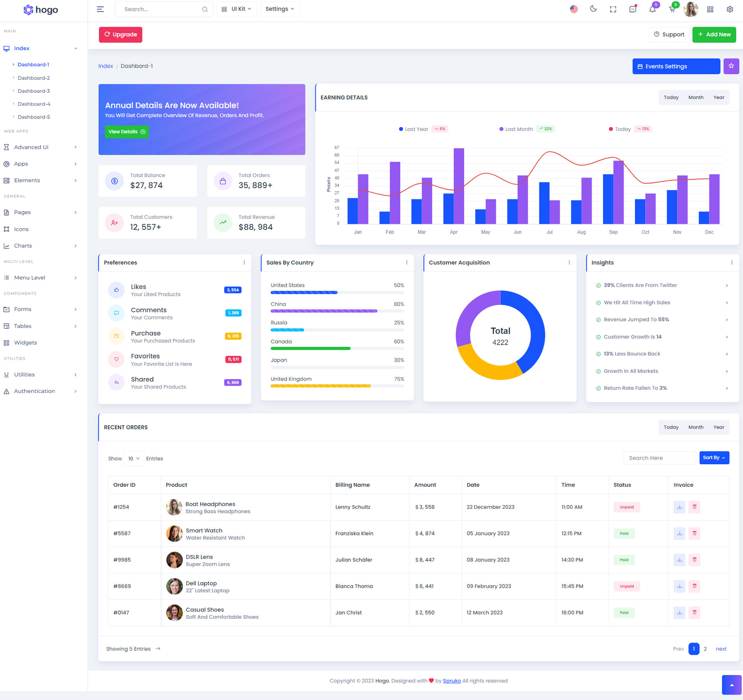The image size is (743, 700).
Task: Focus the Search Here orders field
Action: (659, 458)
